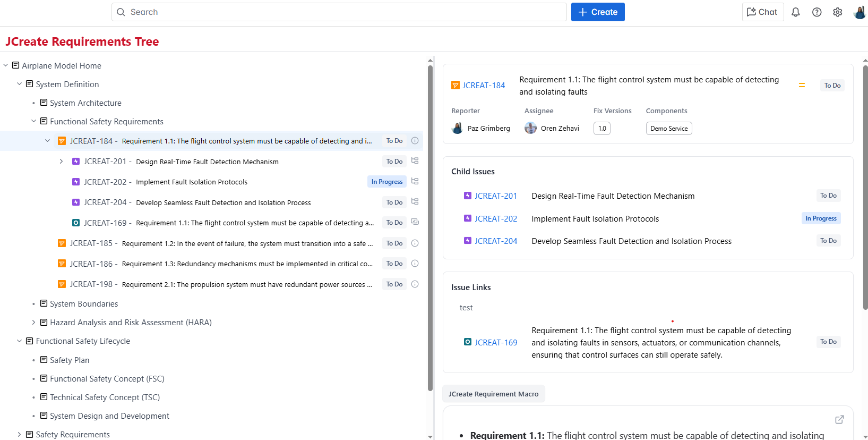Open the user profile avatar
This screenshot has width=868, height=440.
pyautogui.click(x=860, y=12)
